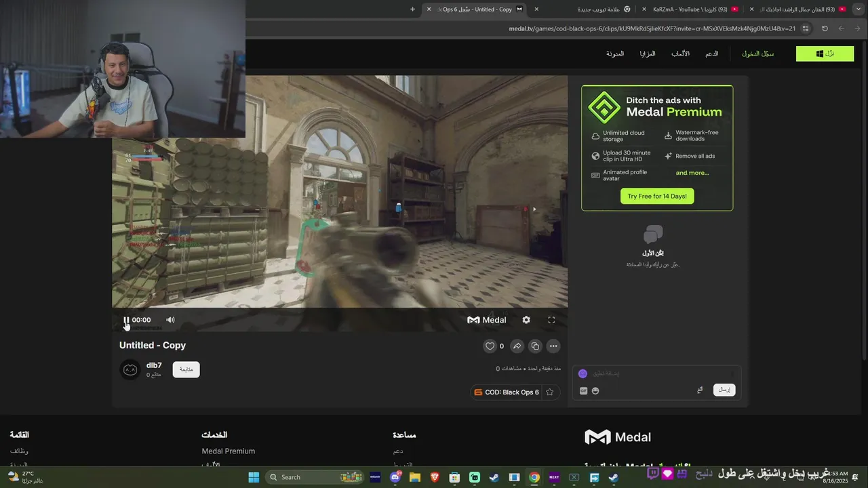Viewport: 868px width, 488px height.
Task: Open the الدعم support menu item
Action: tap(711, 54)
